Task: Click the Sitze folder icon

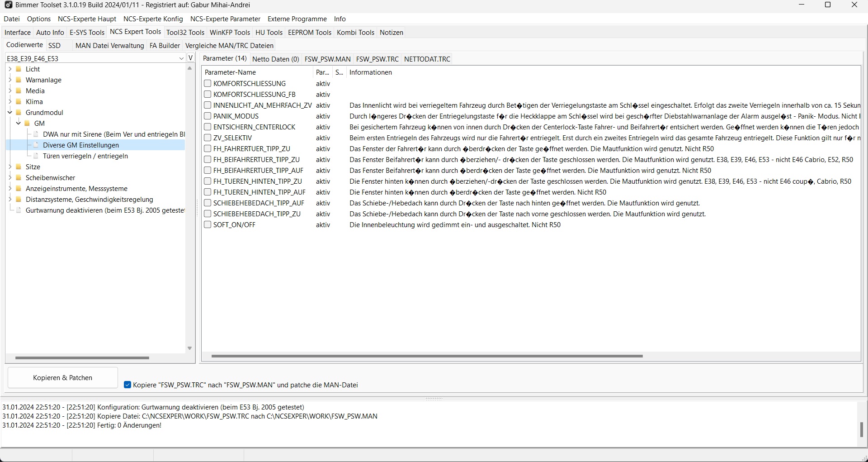Action: [19, 167]
